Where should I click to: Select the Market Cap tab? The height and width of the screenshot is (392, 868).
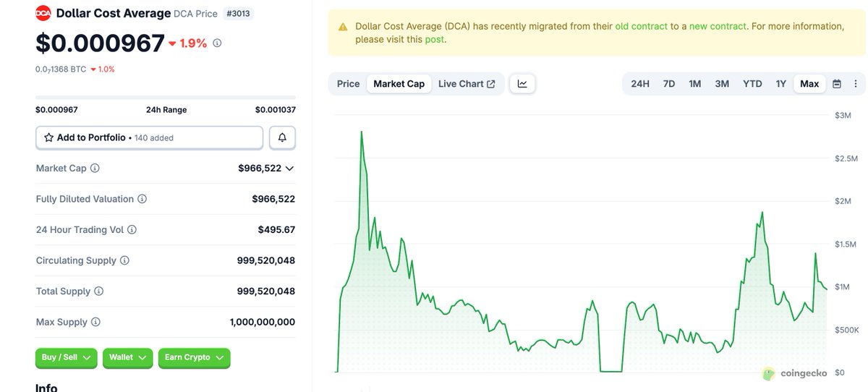399,84
